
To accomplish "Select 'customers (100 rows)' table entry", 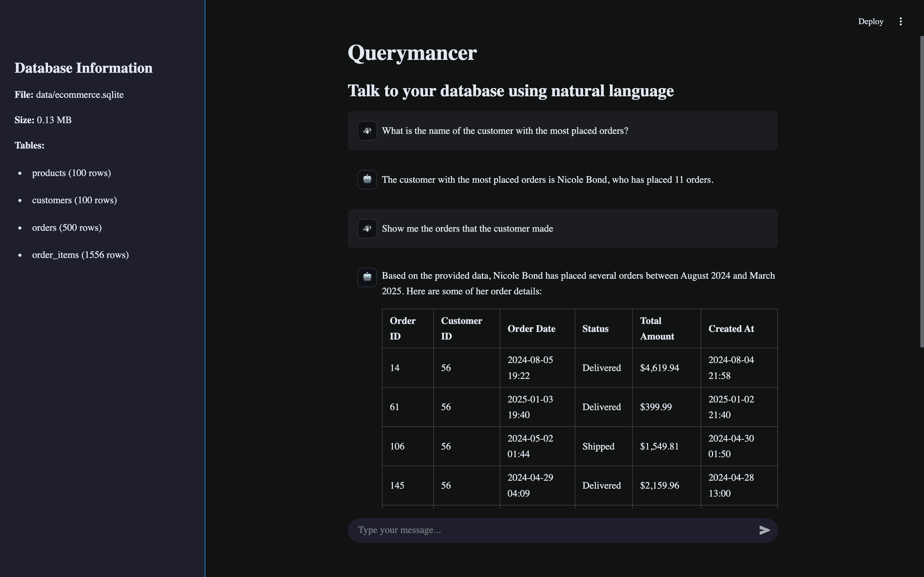I will tap(74, 200).
